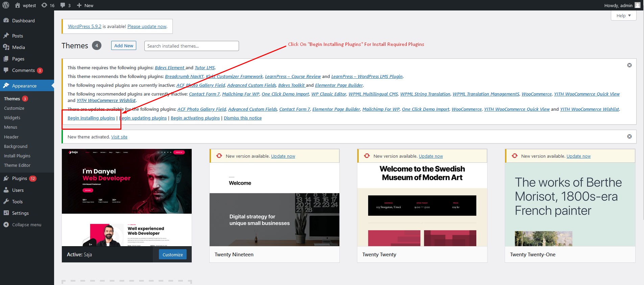644x285 pixels.
Task: Expand the Help dropdown tab
Action: pyautogui.click(x=623, y=16)
